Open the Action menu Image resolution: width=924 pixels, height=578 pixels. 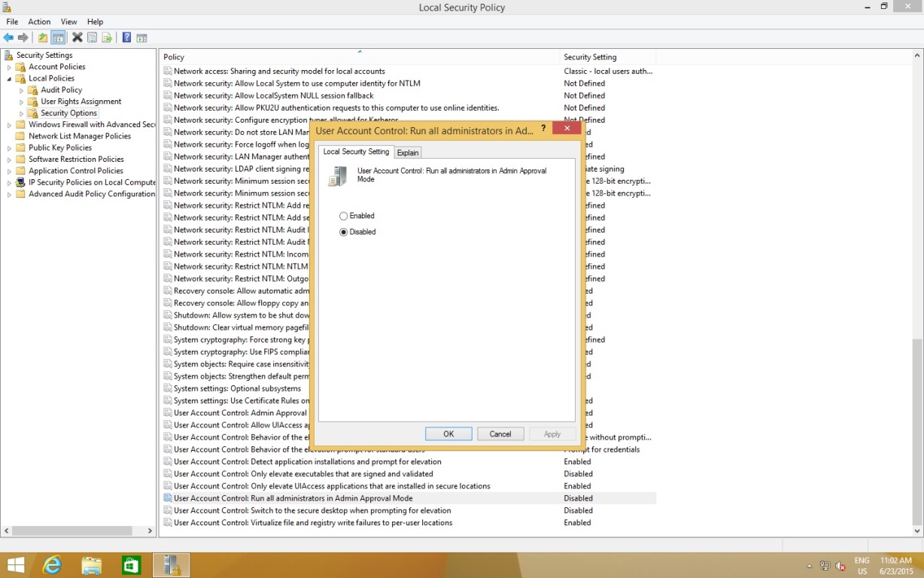(39, 22)
